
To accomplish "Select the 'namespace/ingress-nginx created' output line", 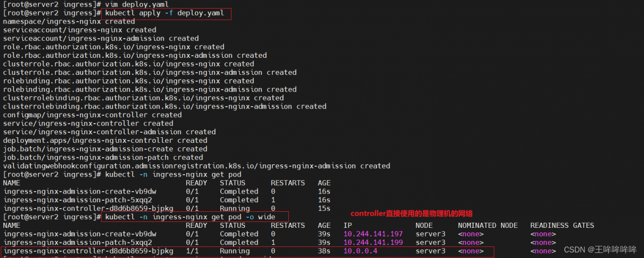I will point(69,22).
